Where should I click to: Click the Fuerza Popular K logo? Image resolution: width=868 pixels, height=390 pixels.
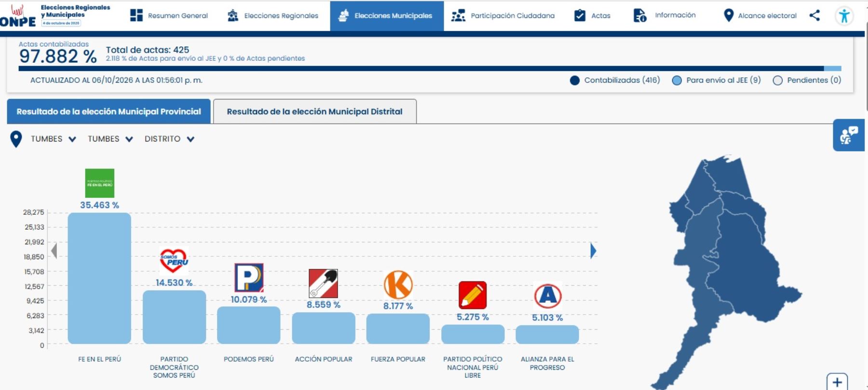tap(398, 285)
